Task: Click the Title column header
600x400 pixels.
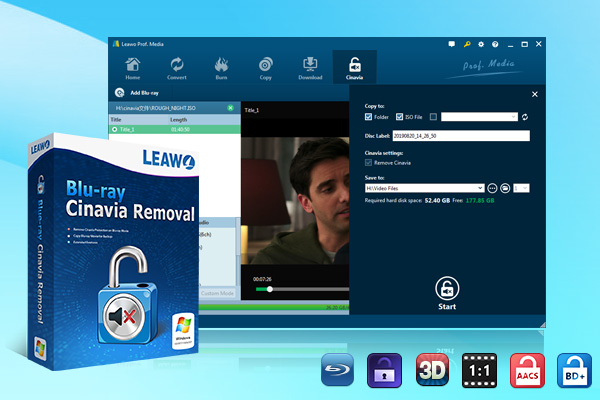Action: point(116,120)
